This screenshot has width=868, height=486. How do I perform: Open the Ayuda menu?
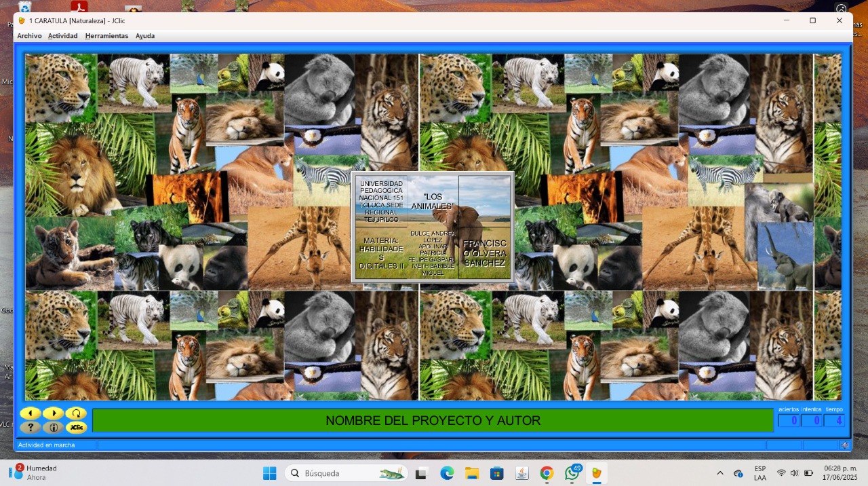(145, 36)
